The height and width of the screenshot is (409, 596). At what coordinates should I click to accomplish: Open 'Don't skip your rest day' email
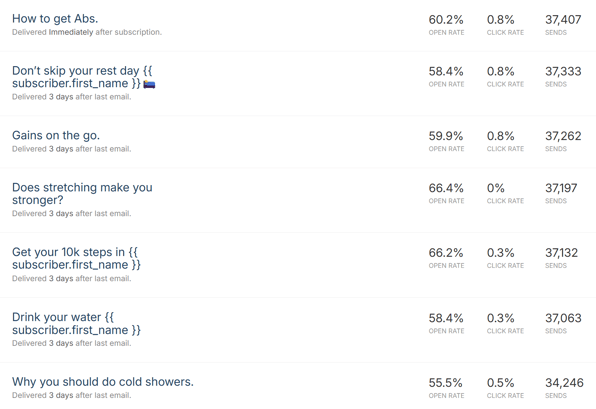82,77
